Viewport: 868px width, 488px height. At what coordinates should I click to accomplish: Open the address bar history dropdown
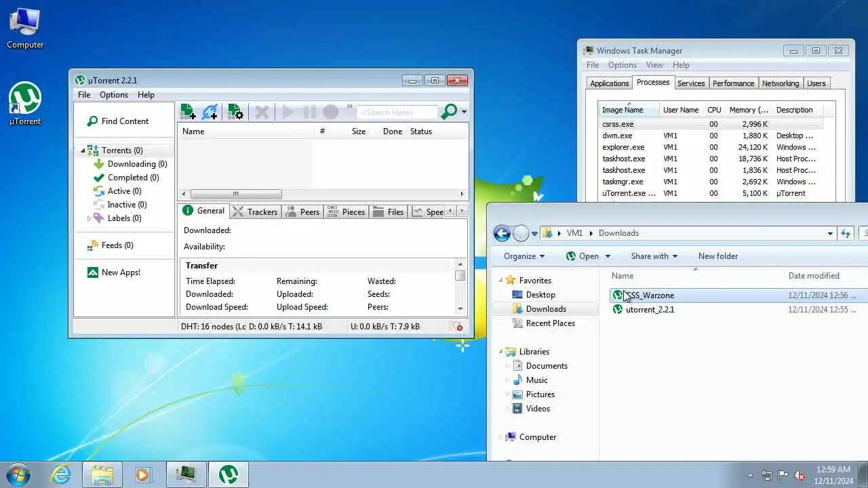coord(830,233)
